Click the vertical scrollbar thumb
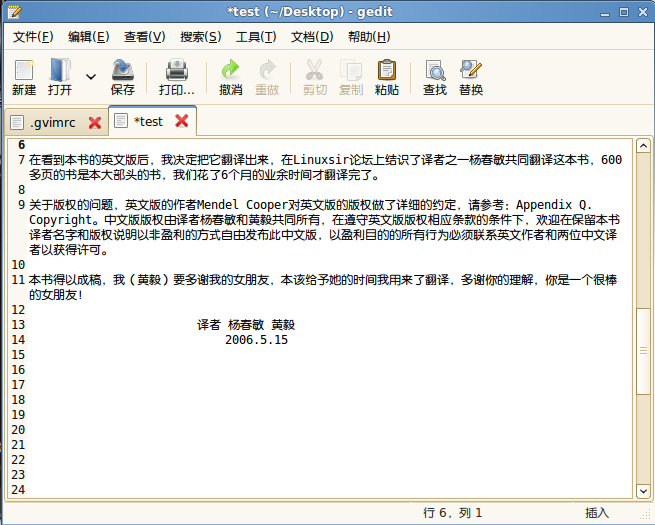The image size is (655, 525). 643,351
